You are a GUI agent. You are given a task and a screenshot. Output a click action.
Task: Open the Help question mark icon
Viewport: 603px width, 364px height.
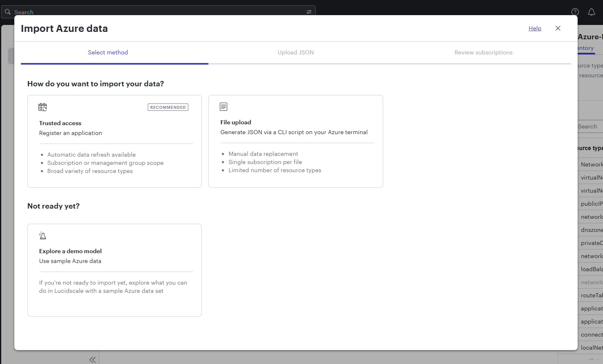pyautogui.click(x=575, y=12)
